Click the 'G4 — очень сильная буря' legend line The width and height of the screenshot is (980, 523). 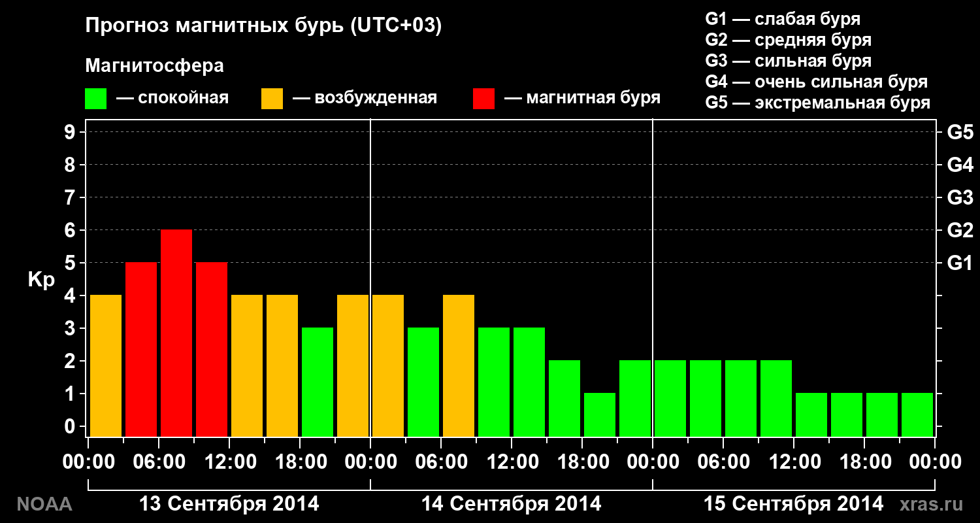(x=817, y=82)
